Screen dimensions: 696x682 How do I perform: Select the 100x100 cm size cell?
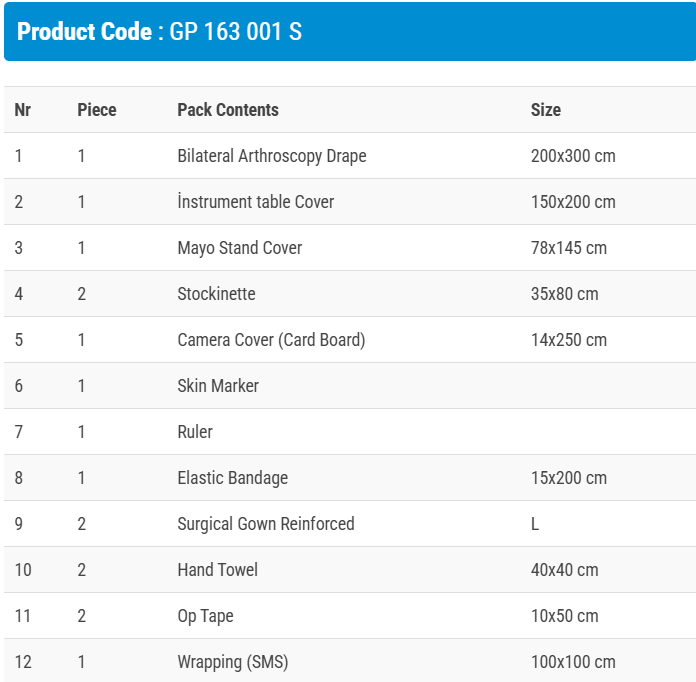tap(573, 662)
